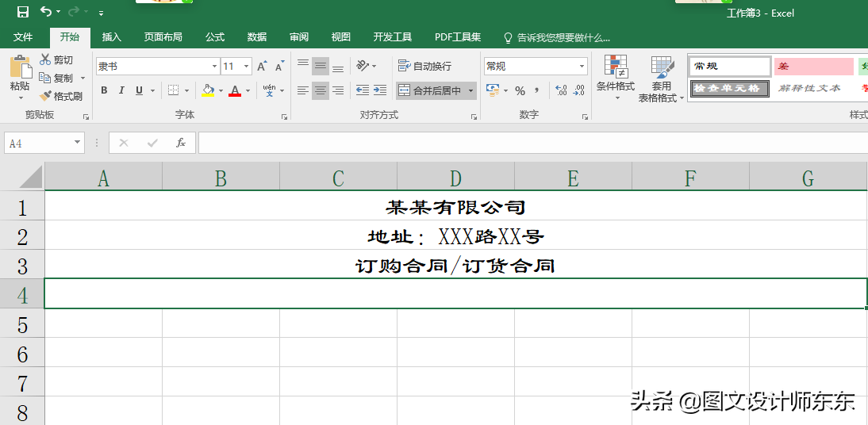Toggle Wrap Text (自动换行)

click(x=424, y=67)
